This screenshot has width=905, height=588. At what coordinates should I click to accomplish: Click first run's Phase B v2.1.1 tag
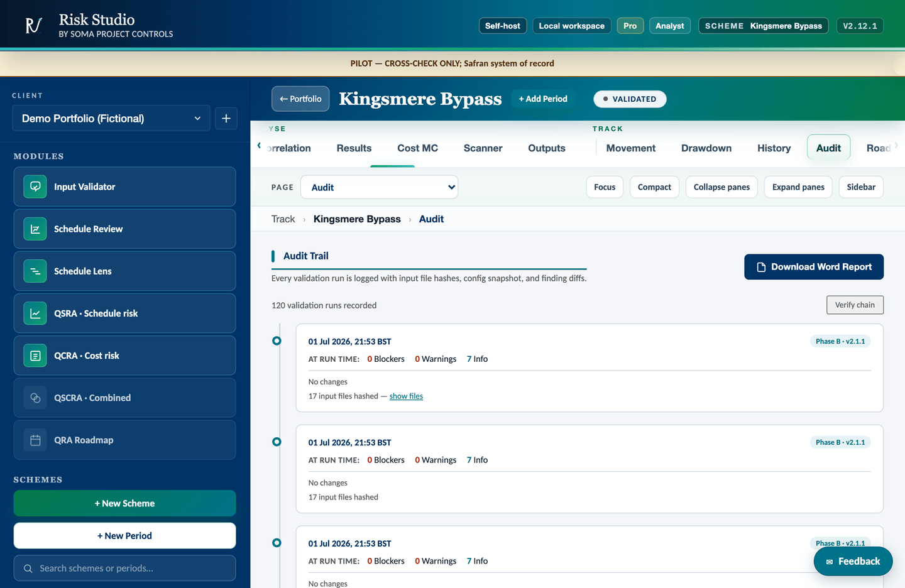[x=840, y=341]
